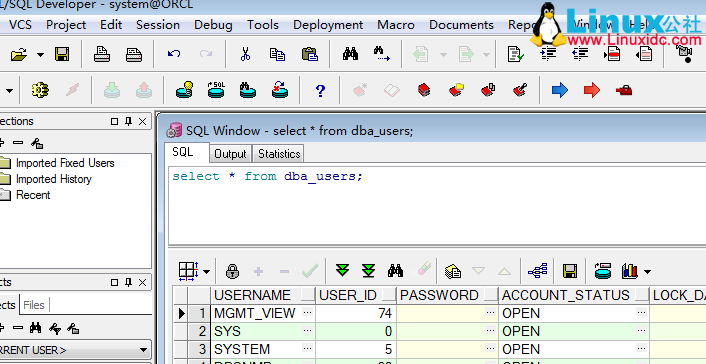Viewport: 706px width, 364px height.
Task: Open the Deployment menu
Action: tap(328, 25)
